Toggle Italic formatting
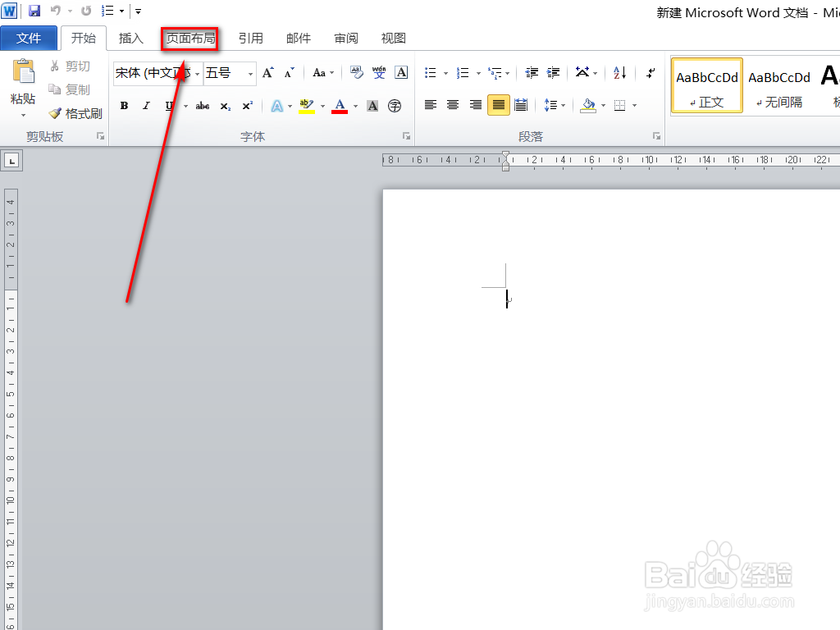Viewport: 840px width, 630px height. tap(146, 106)
